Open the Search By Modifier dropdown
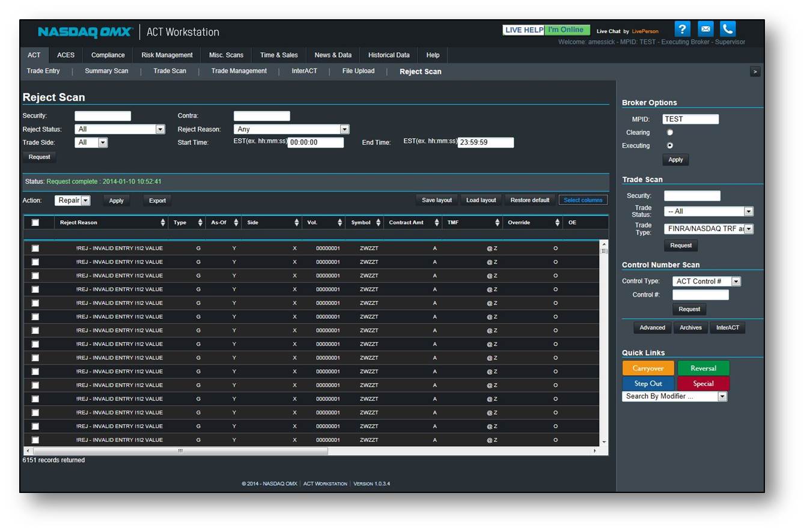804x532 pixels. 675,396
